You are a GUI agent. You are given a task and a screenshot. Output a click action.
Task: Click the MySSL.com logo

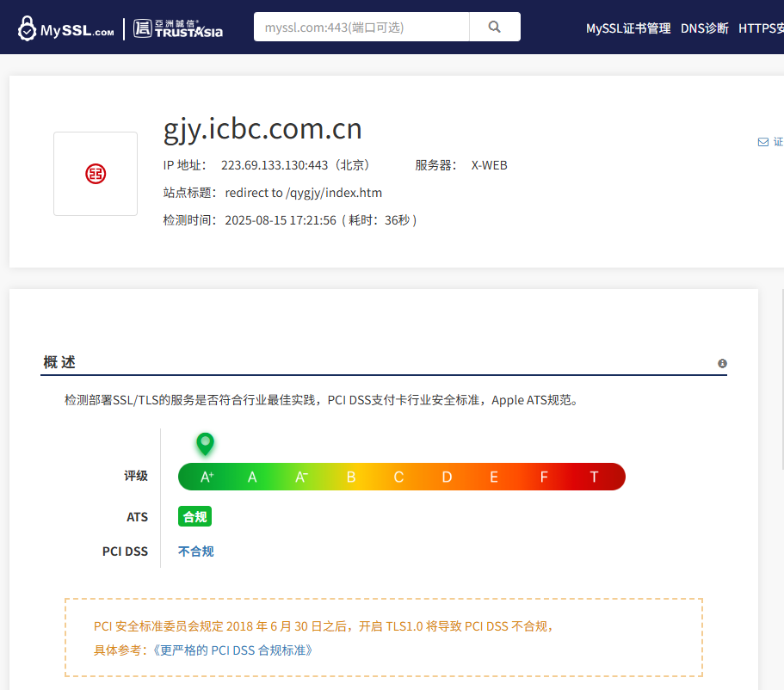point(65,28)
